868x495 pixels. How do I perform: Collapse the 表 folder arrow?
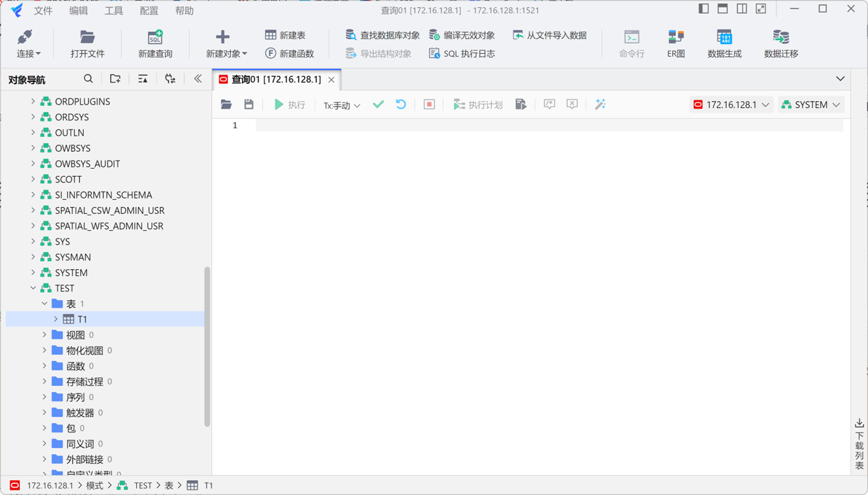point(45,304)
